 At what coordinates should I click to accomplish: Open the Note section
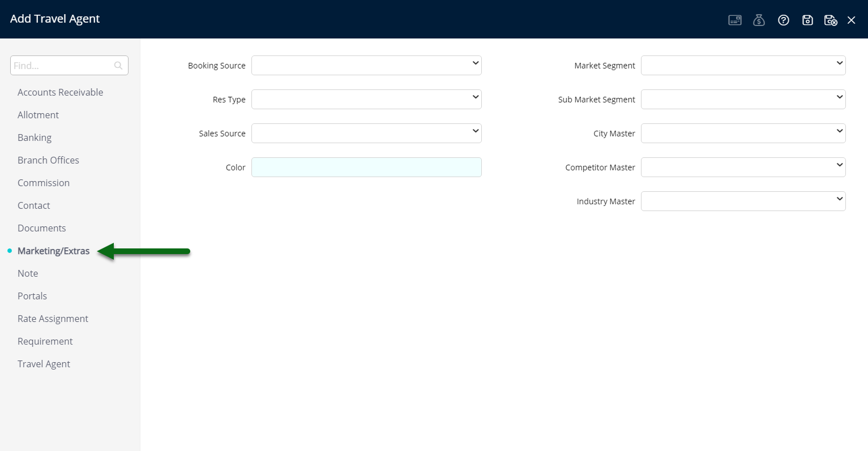tap(28, 273)
